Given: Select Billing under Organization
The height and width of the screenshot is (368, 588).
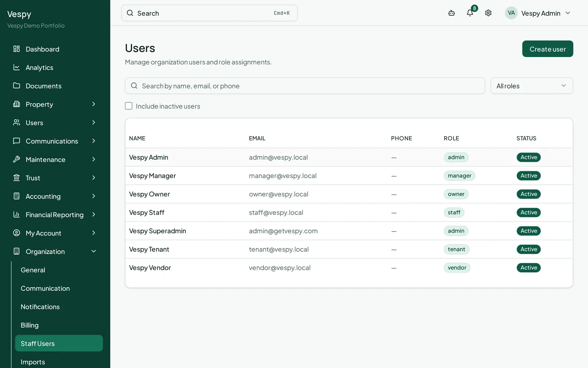Looking at the screenshot, I should click(x=59, y=325).
